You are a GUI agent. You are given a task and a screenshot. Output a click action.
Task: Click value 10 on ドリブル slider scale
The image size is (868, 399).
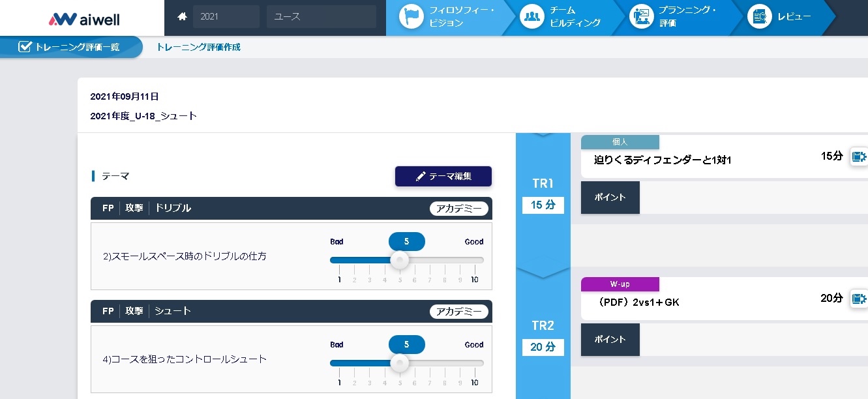(x=475, y=280)
